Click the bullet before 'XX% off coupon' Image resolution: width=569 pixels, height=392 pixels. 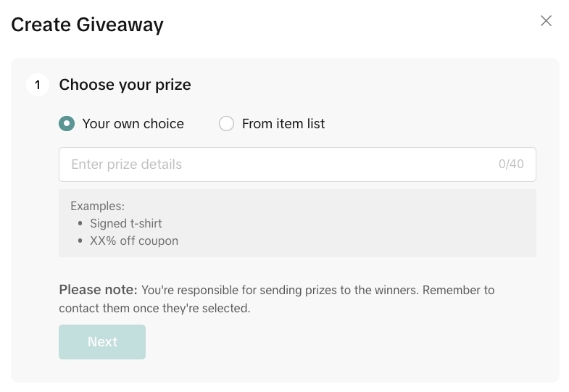click(80, 241)
